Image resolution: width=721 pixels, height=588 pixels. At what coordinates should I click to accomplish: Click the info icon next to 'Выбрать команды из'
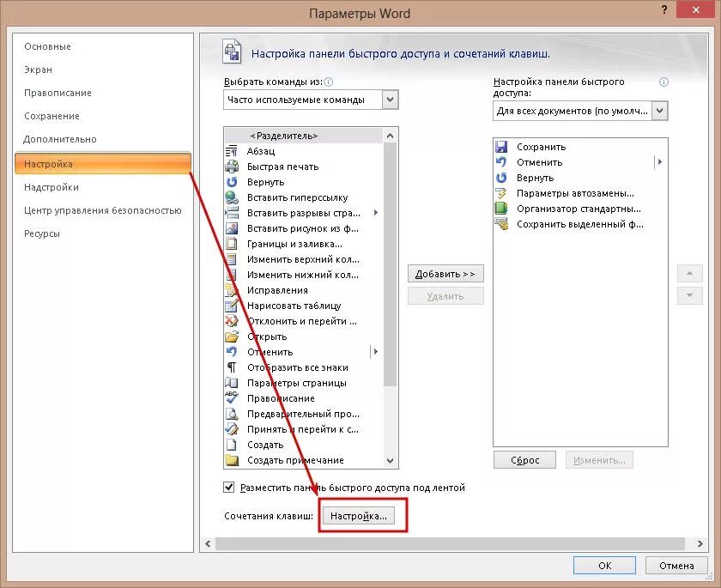(328, 82)
